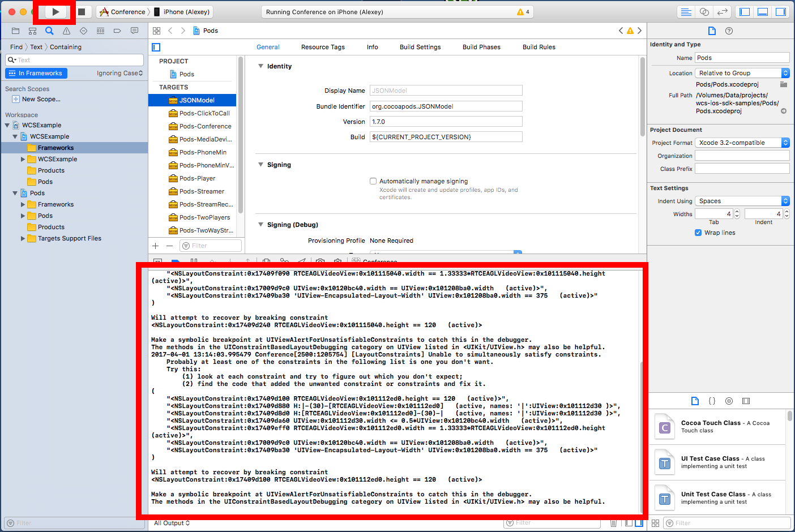Uncheck the Wrap lines checkbox
Screen dimensions: 795x532
(698, 233)
